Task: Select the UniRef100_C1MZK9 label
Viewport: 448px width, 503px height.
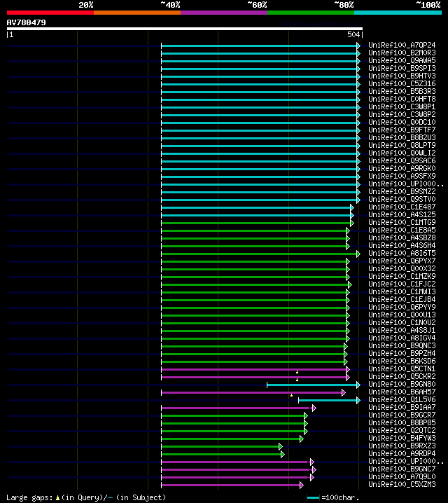Action: [402, 276]
